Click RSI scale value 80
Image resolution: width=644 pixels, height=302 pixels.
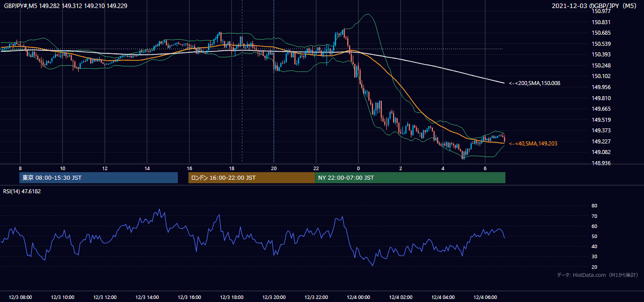pos(594,206)
